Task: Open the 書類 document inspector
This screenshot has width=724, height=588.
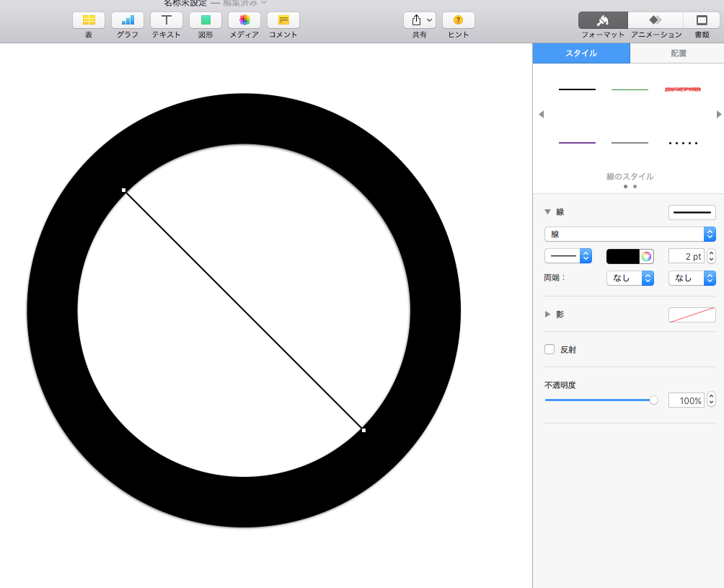Action: point(702,20)
